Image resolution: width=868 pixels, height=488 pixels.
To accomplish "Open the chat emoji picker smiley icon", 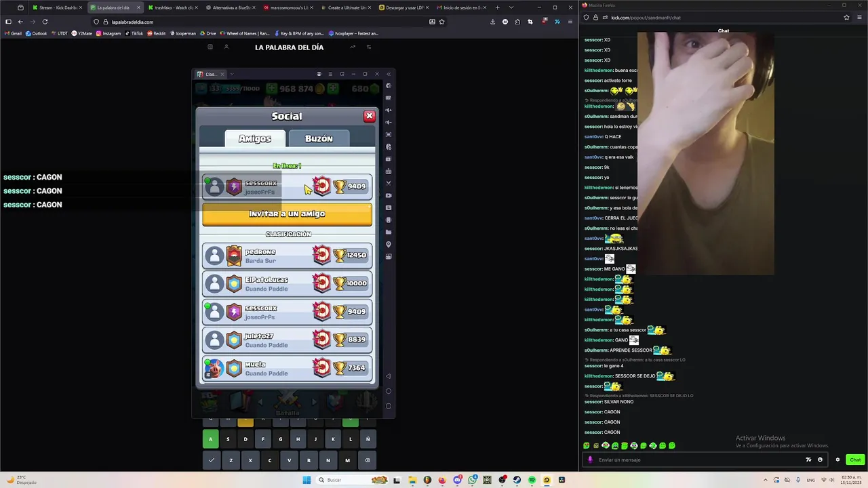I will click(x=820, y=460).
